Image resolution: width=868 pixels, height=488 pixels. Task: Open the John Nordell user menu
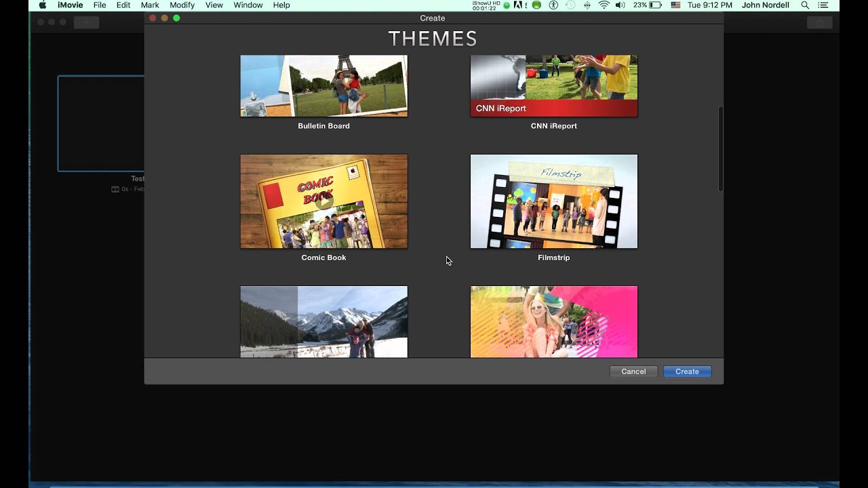tap(766, 5)
